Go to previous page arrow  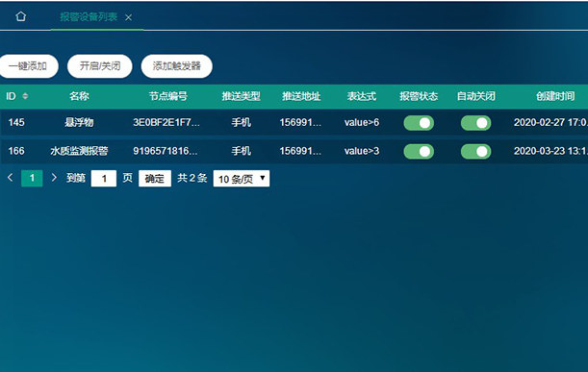click(x=11, y=178)
